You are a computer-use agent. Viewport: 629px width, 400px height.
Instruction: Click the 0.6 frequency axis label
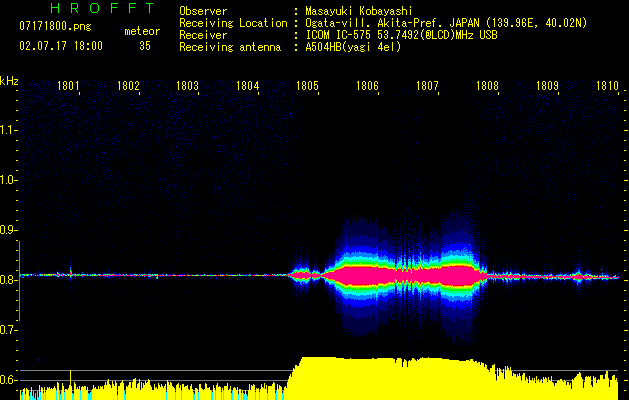coord(8,380)
